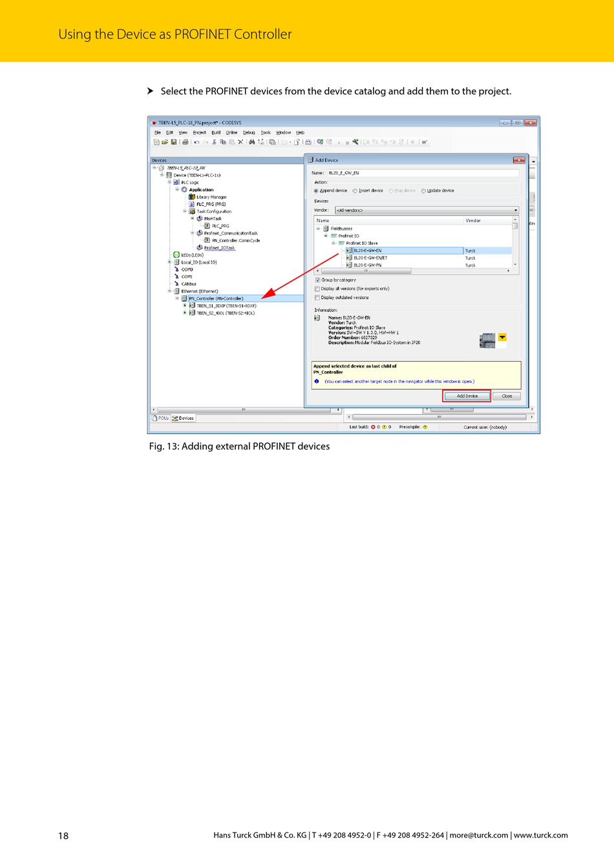Select the BL20-E-GW-PN device row

click(x=413, y=265)
